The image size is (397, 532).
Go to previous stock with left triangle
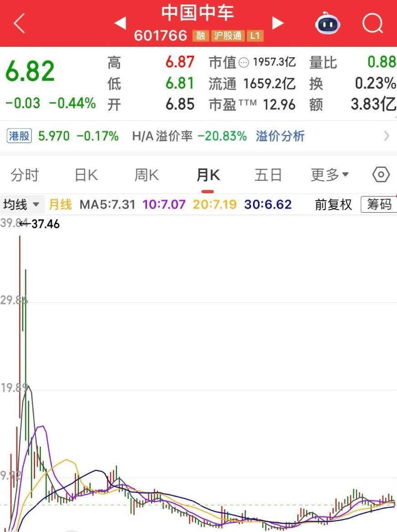coord(120,23)
